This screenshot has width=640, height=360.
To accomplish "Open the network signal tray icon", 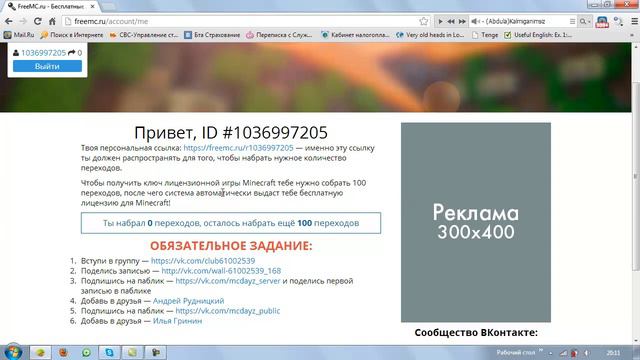I will click(x=563, y=353).
